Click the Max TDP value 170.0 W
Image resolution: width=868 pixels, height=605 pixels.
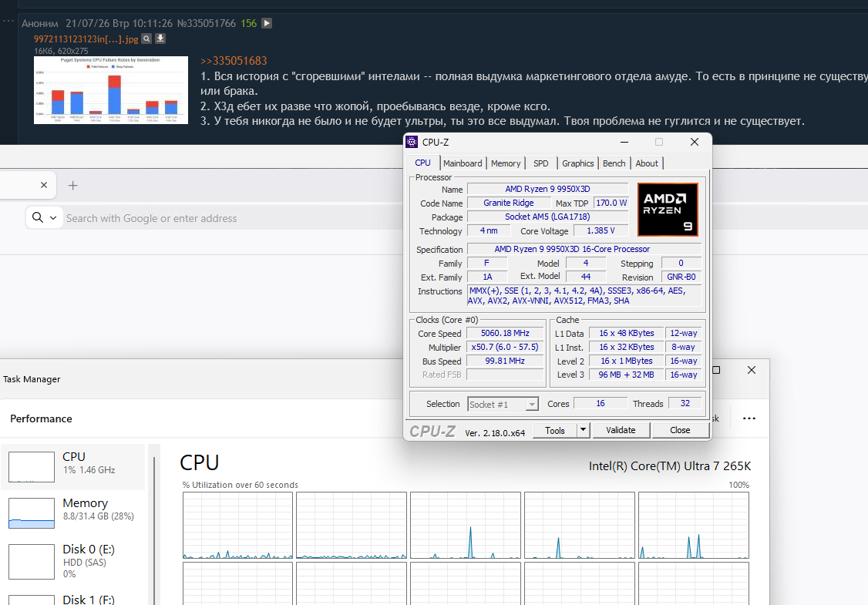611,203
